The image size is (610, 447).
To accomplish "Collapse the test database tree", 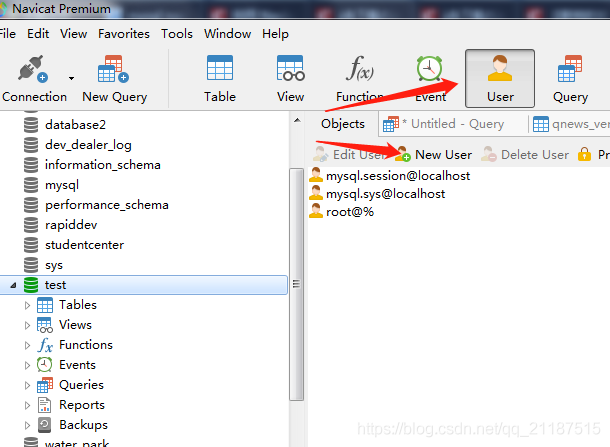I will click(x=13, y=285).
